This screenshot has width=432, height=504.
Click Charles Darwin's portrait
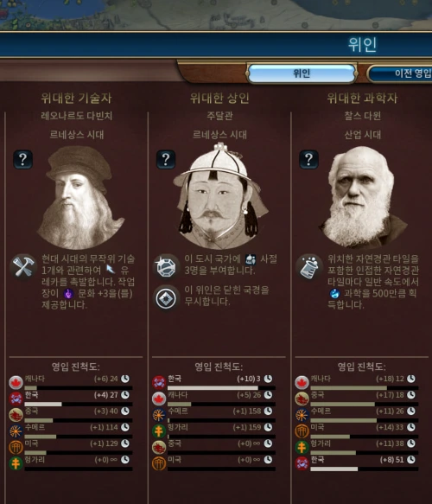pyautogui.click(x=363, y=197)
